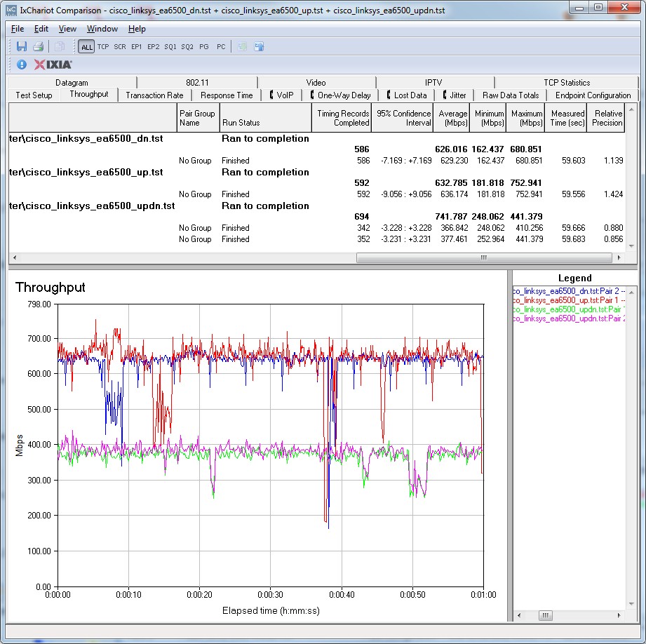Click the Timing Records Completed column header

pyautogui.click(x=342, y=118)
